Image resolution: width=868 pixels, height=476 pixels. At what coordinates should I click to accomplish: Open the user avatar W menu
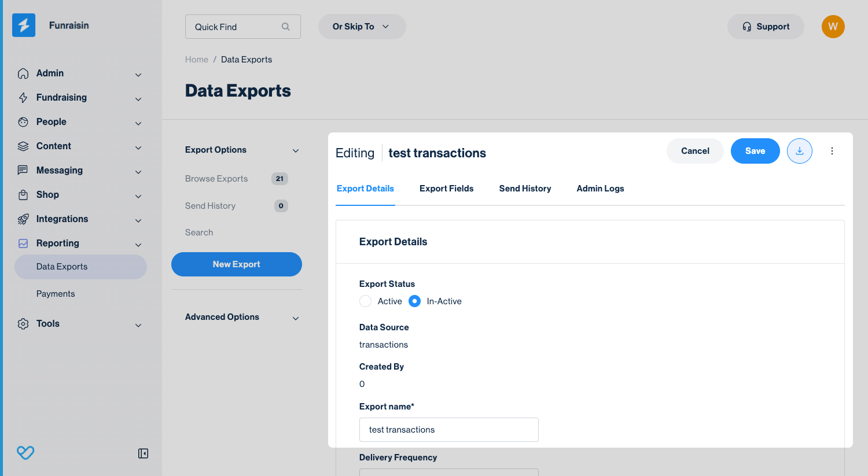click(x=833, y=27)
